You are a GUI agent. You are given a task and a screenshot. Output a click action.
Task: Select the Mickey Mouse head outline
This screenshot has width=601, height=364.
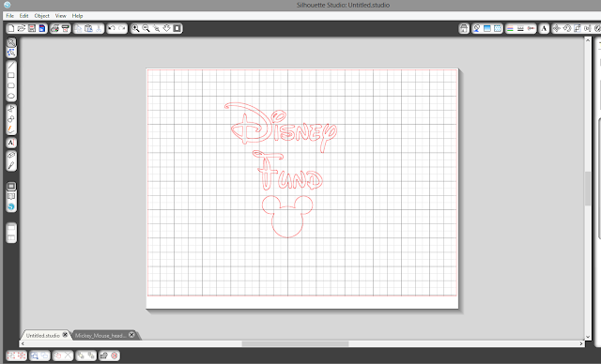(x=287, y=217)
